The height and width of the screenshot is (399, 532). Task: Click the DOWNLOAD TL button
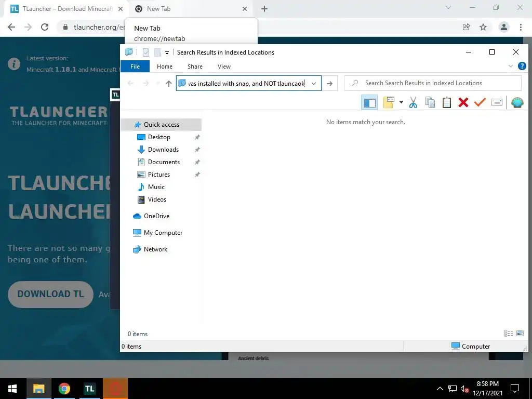click(x=50, y=294)
